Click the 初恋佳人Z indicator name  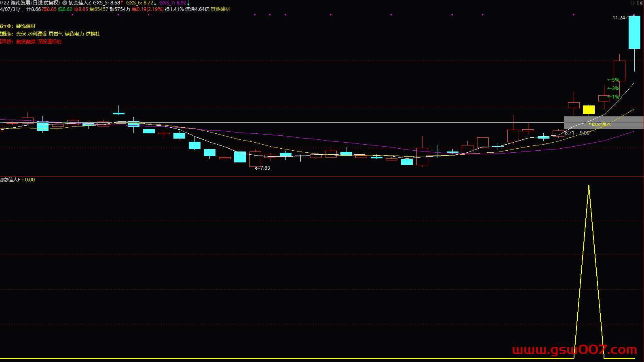pos(80,3)
